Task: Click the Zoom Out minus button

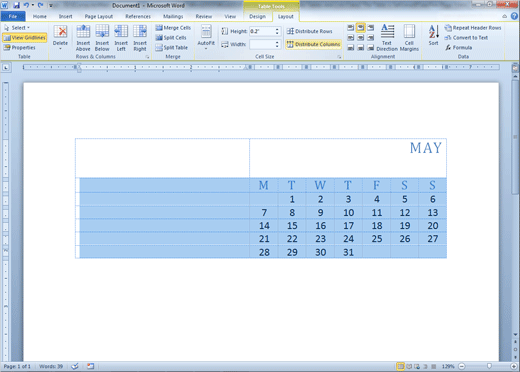Action: tap(462, 366)
